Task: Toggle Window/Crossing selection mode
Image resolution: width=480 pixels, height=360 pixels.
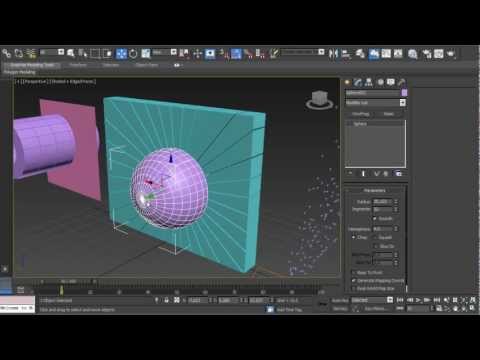Action: click(x=107, y=53)
